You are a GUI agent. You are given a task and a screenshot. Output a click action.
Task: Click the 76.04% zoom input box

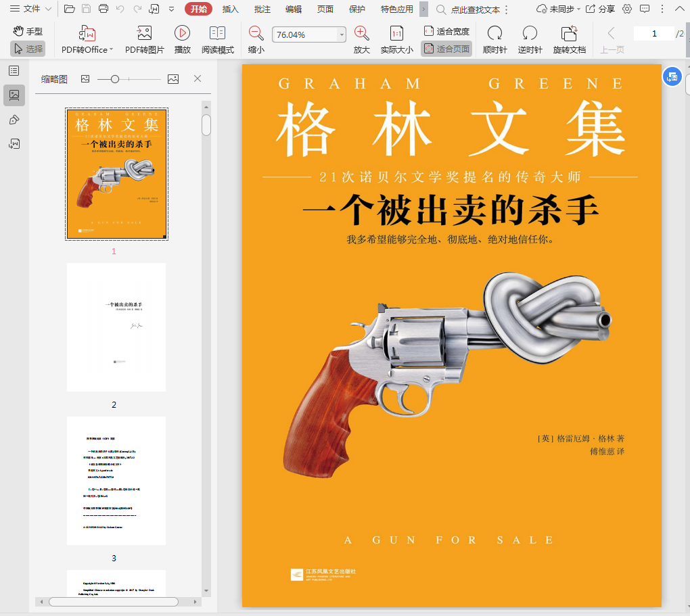[304, 34]
